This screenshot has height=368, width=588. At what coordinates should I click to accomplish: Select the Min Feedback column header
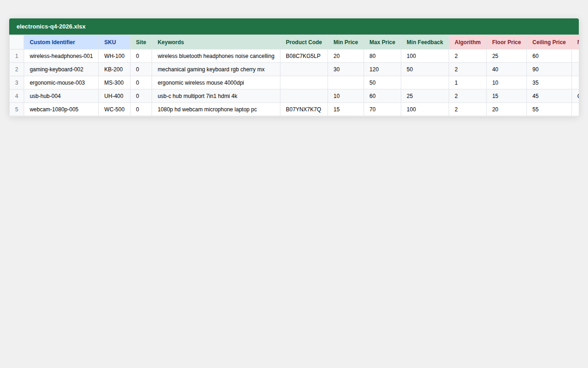point(424,42)
